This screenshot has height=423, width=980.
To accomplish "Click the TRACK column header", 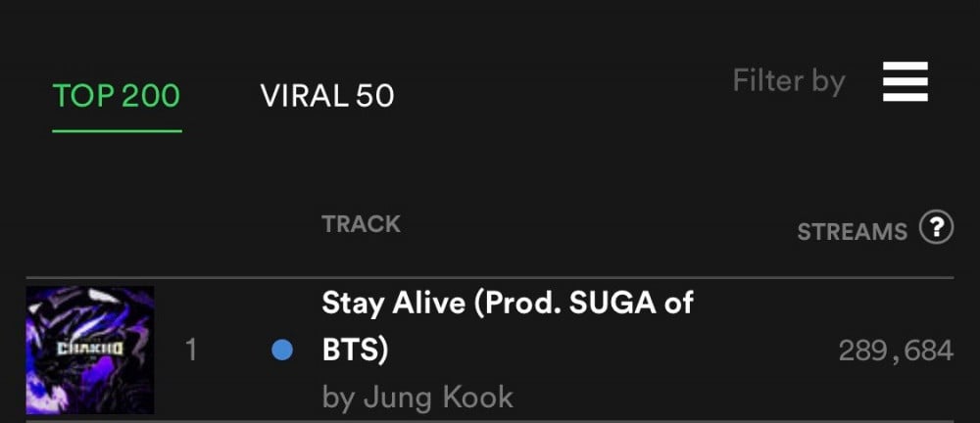I will coord(362,224).
